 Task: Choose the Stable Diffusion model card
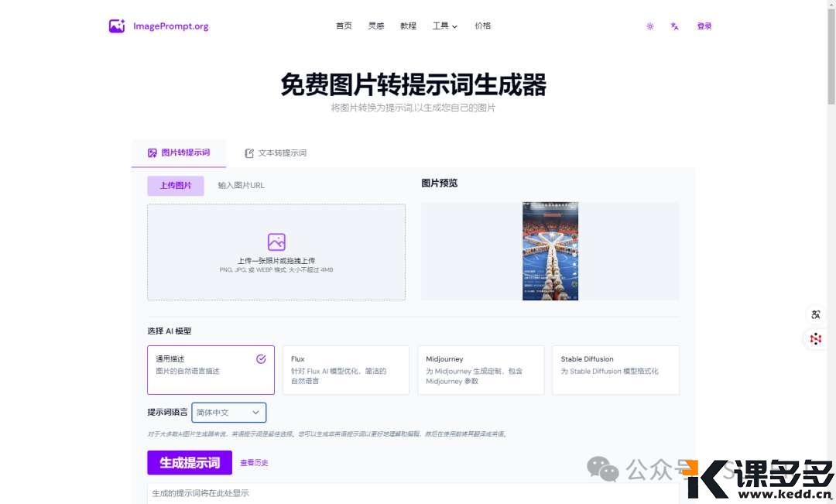tap(615, 369)
